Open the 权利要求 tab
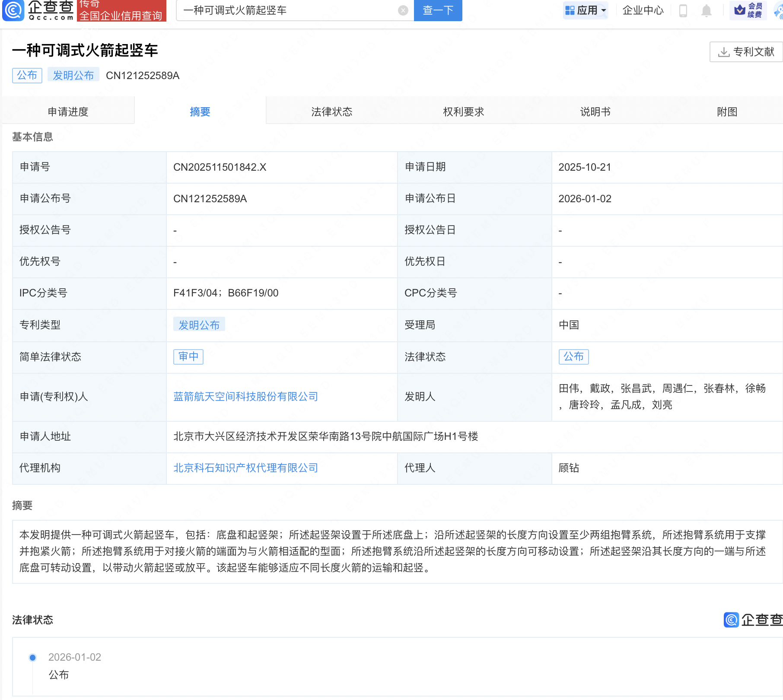 (463, 112)
